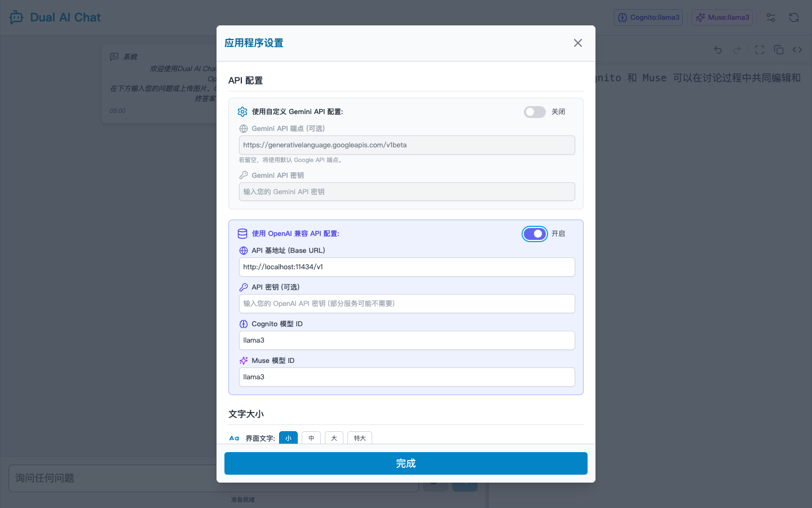This screenshot has width=812, height=508.
Task: Click the globe icon beside Gemini API 端点
Action: tap(244, 129)
